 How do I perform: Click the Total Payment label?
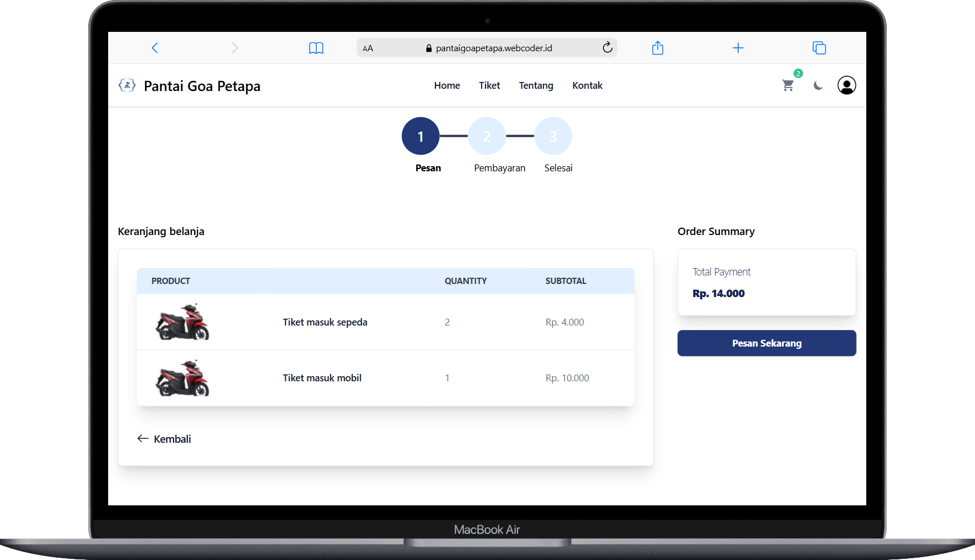point(722,272)
